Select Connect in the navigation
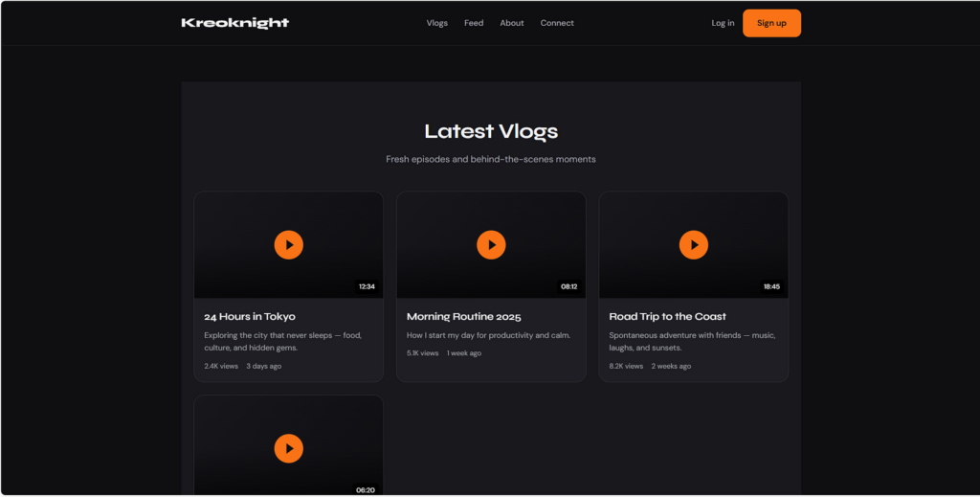Image resolution: width=980 pixels, height=497 pixels. pos(557,23)
